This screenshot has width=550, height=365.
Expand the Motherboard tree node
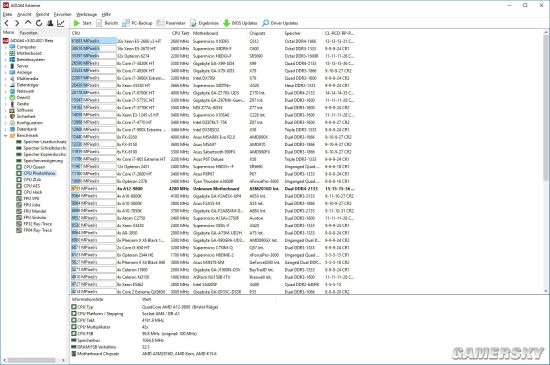(x=6, y=53)
